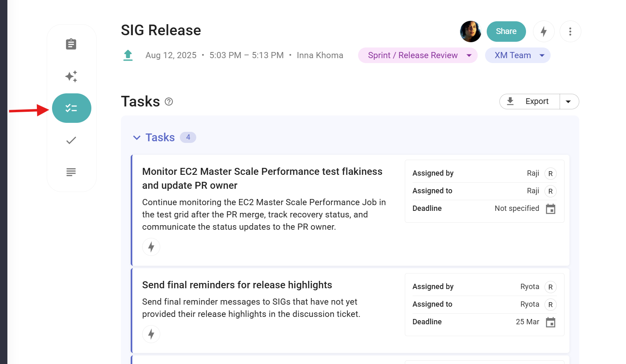Viewport: 626px width, 364px height.
Task: Click the green upload icon near the date
Action: (128, 55)
